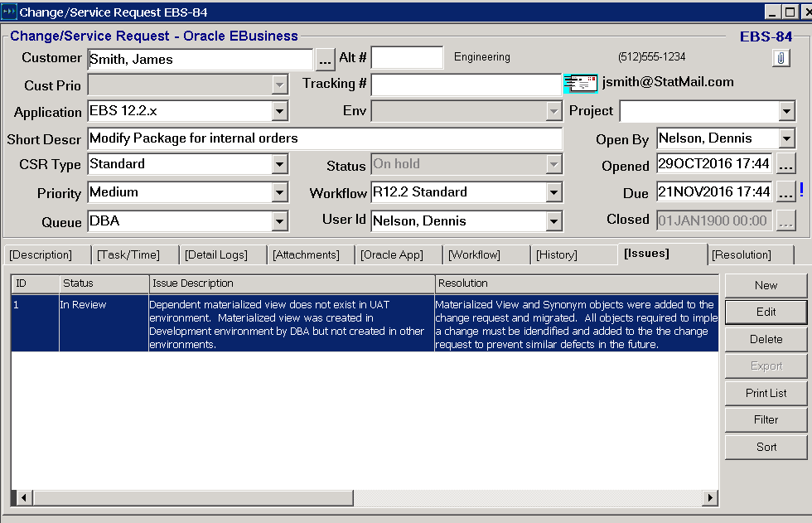The image size is (812, 523).
Task: Switch to the Task/Time tab
Action: tap(134, 254)
